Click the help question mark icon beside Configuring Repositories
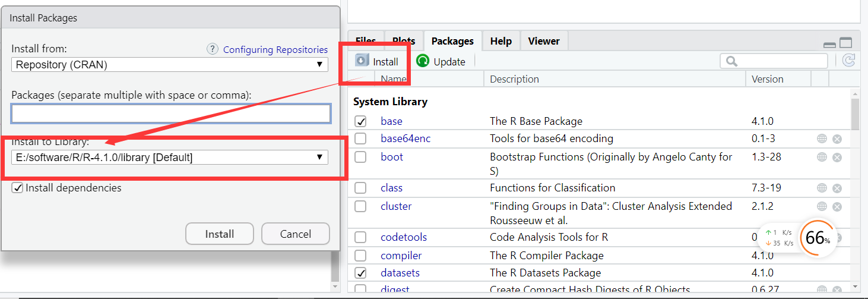The height and width of the screenshot is (299, 868). (x=212, y=49)
